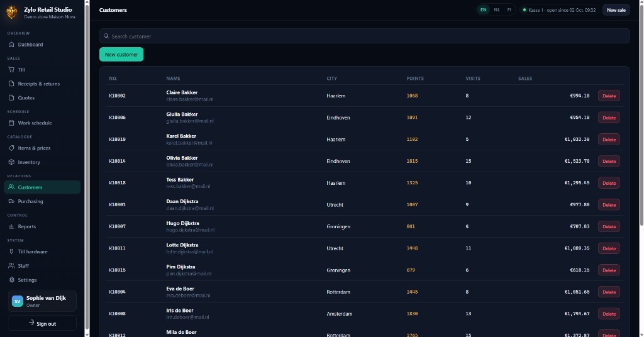The height and width of the screenshot is (337, 644).
Task: Delete customer Daan Dijkstra
Action: pos(609,204)
